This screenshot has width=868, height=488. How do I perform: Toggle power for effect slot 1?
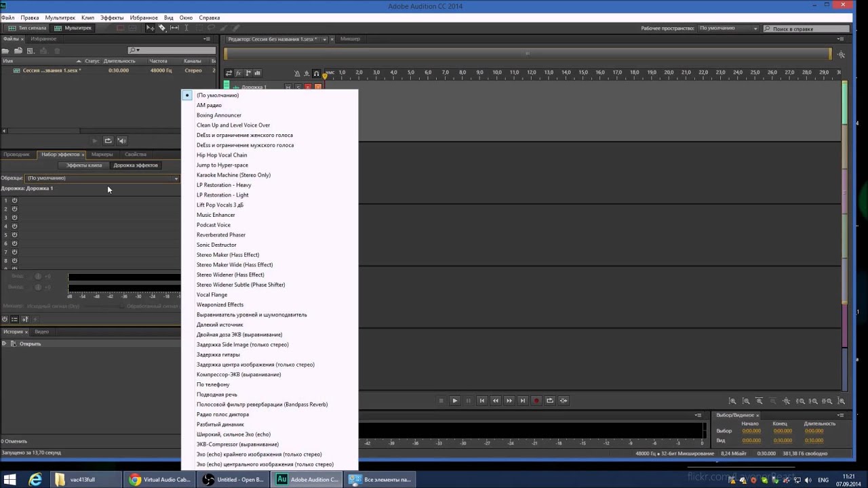(14, 201)
